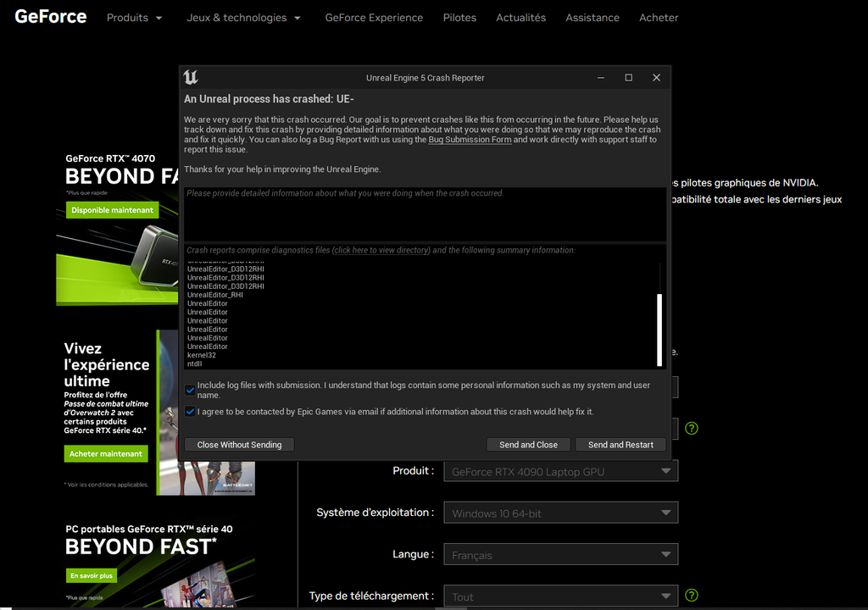Click the Unreal Engine logo icon
Image resolution: width=868 pixels, height=610 pixels.
coord(191,77)
